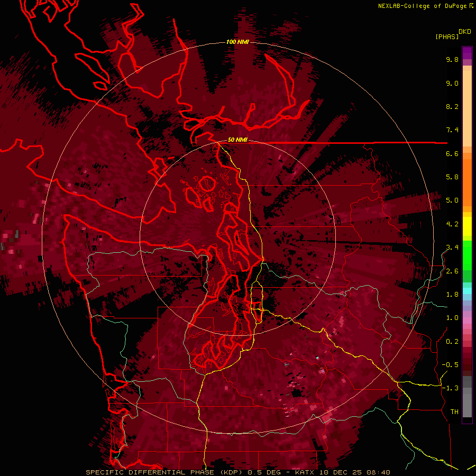This screenshot has width=476, height=476.
Task: Click the -1.3 value on the scale
Action: pos(450,388)
